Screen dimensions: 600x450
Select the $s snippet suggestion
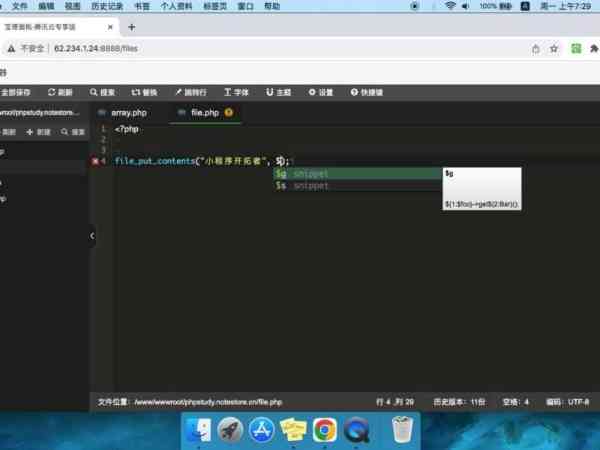pos(357,186)
